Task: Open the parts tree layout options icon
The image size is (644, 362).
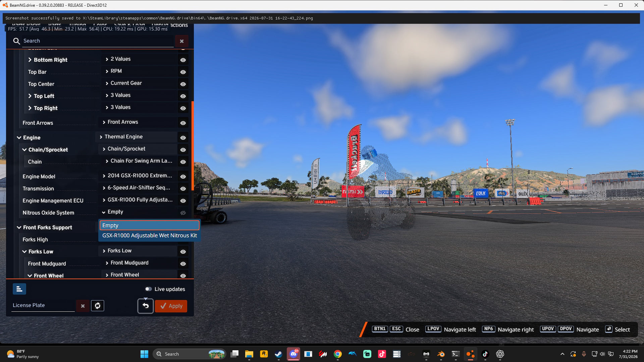Action: coord(19,289)
